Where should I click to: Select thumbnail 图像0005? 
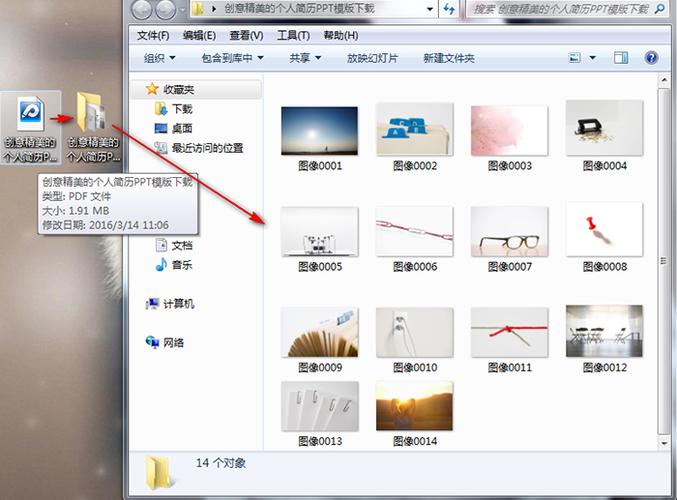click(x=320, y=231)
